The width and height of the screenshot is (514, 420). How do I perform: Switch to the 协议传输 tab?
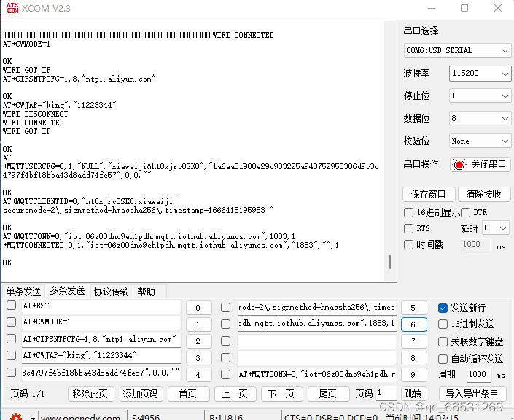pyautogui.click(x=111, y=292)
